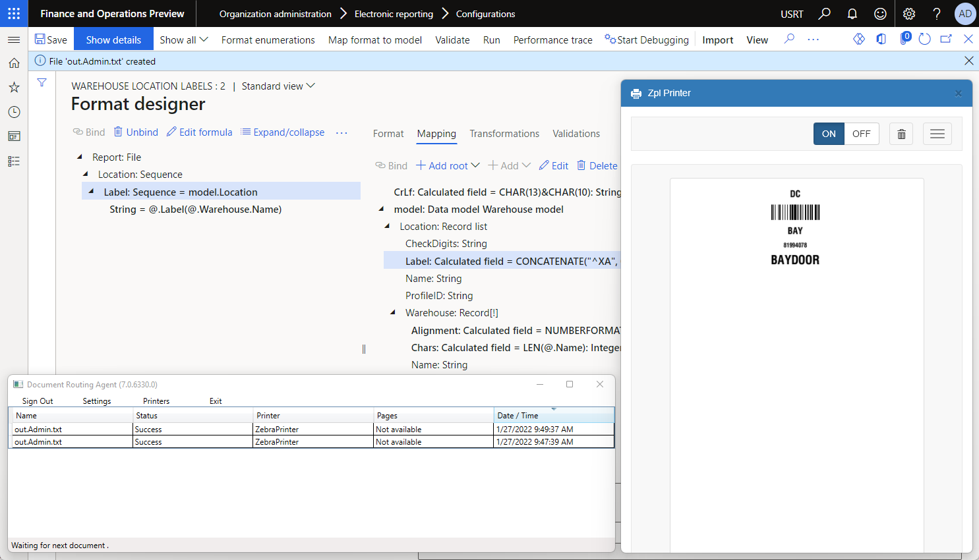Screen dimensions: 979x560
Task: Open Zpl Printer hamburger menu
Action: (x=937, y=134)
